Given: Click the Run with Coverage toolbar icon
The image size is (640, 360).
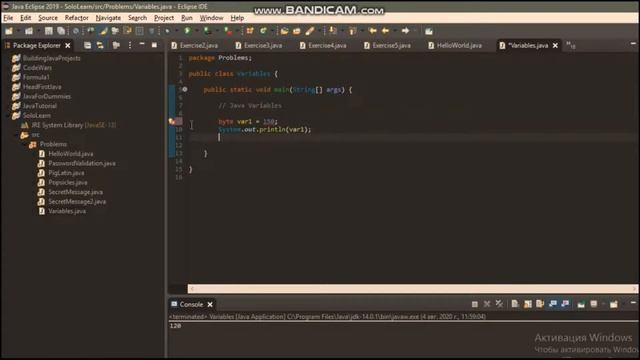Looking at the screenshot, I should tap(207, 31).
